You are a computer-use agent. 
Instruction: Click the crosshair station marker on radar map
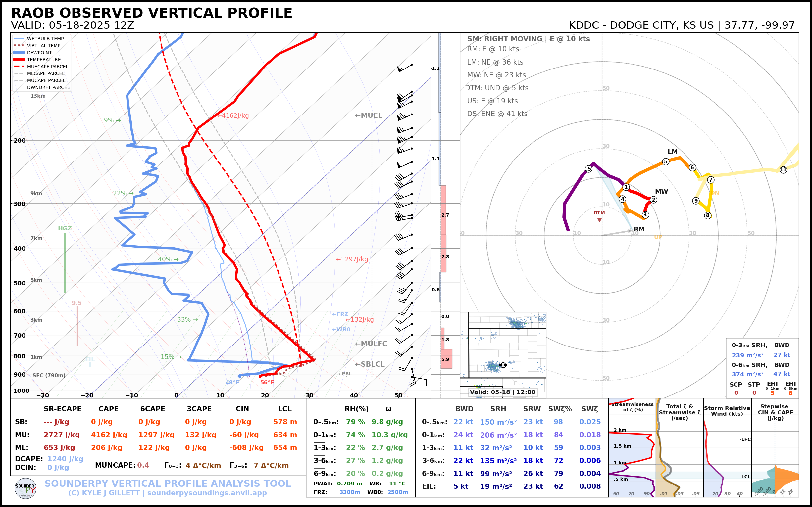503,365
